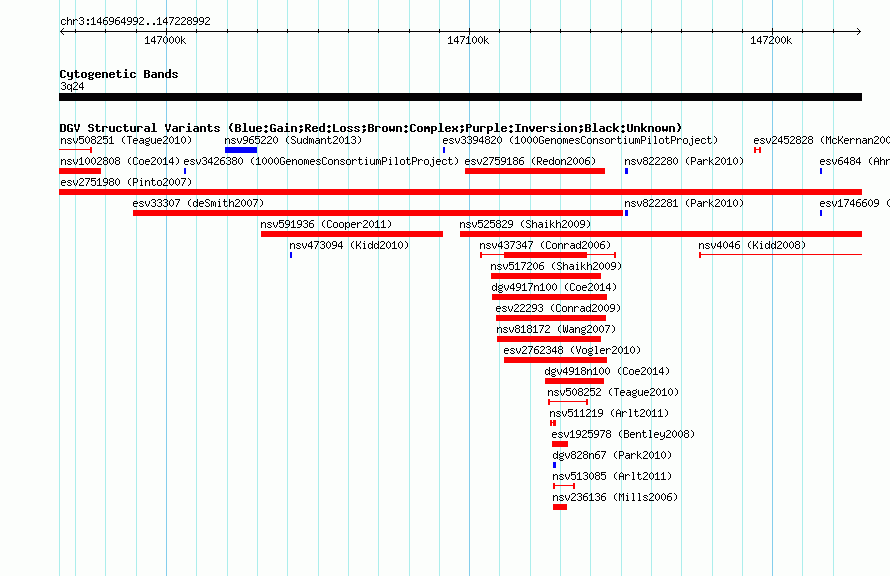Open esv33307 (deSmith2007) label
The width and height of the screenshot is (890, 576).
pos(198,203)
